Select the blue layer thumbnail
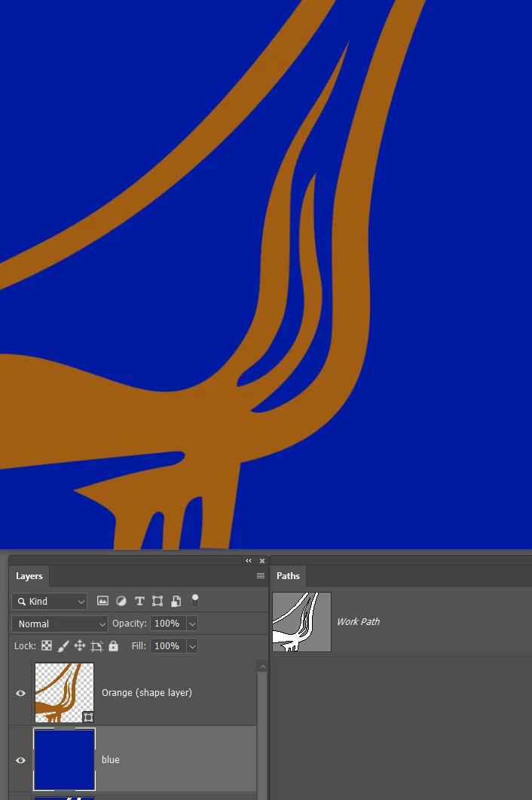Screen dimensions: 532x800 point(64,760)
